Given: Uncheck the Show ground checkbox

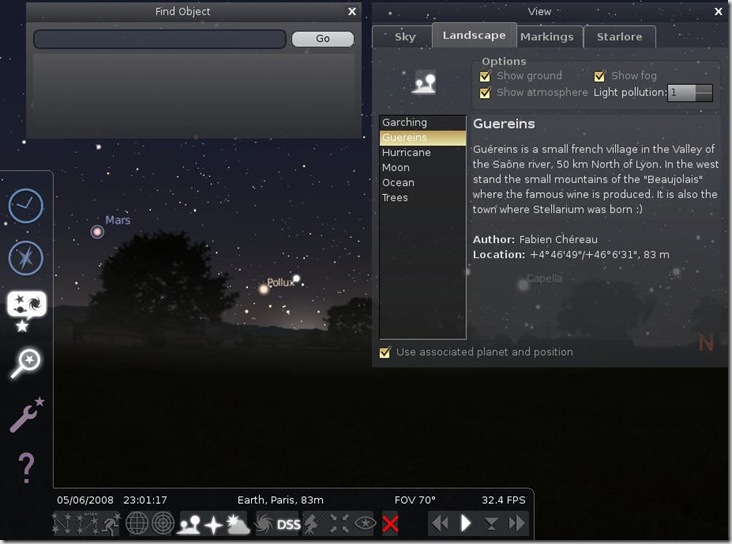Looking at the screenshot, I should click(486, 76).
